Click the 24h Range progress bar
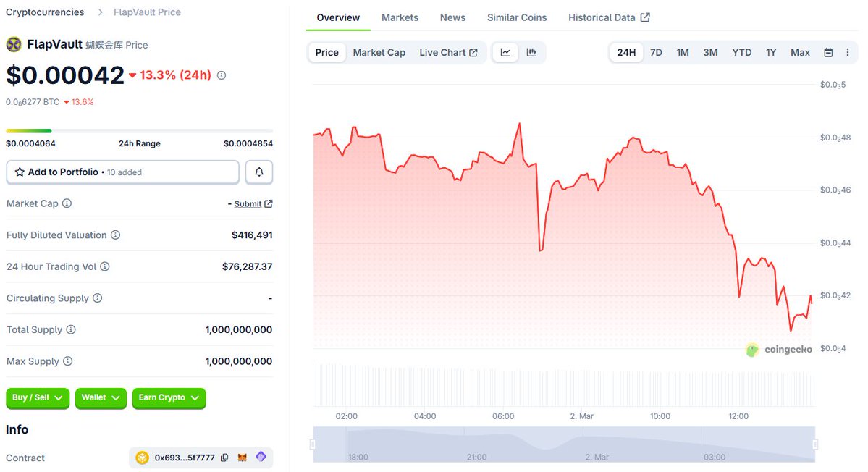 pyautogui.click(x=140, y=130)
